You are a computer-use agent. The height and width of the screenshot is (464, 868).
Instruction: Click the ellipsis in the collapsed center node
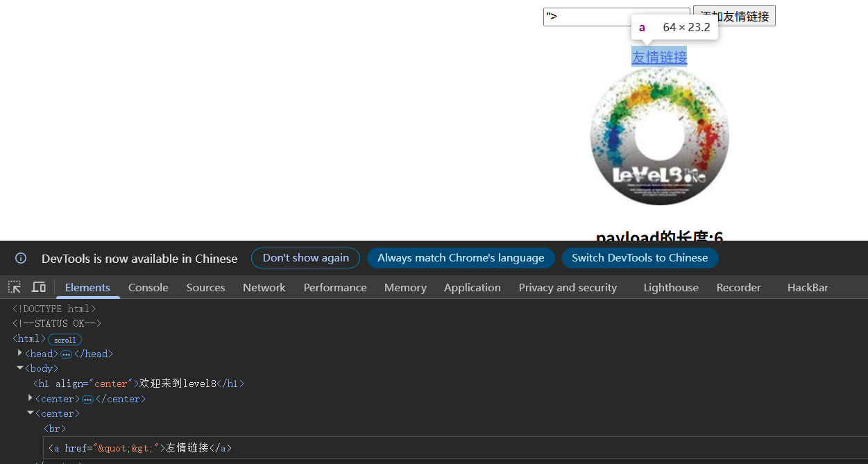[87, 399]
